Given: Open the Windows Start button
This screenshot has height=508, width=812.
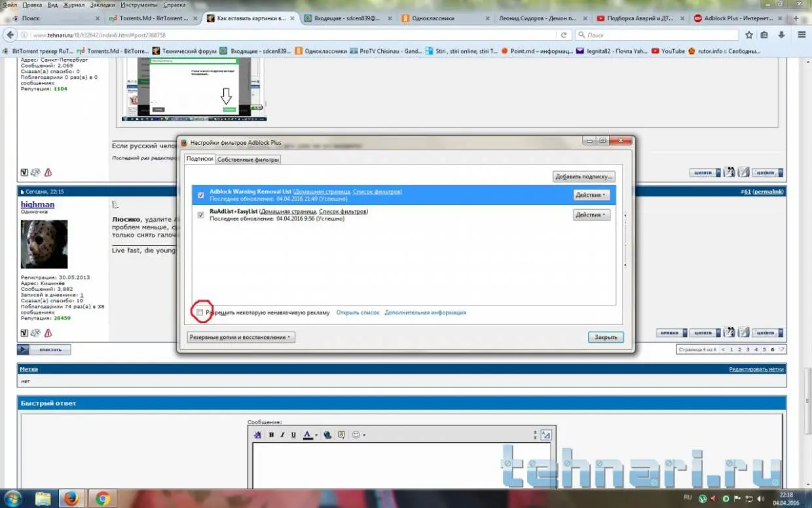Looking at the screenshot, I should coord(13,498).
